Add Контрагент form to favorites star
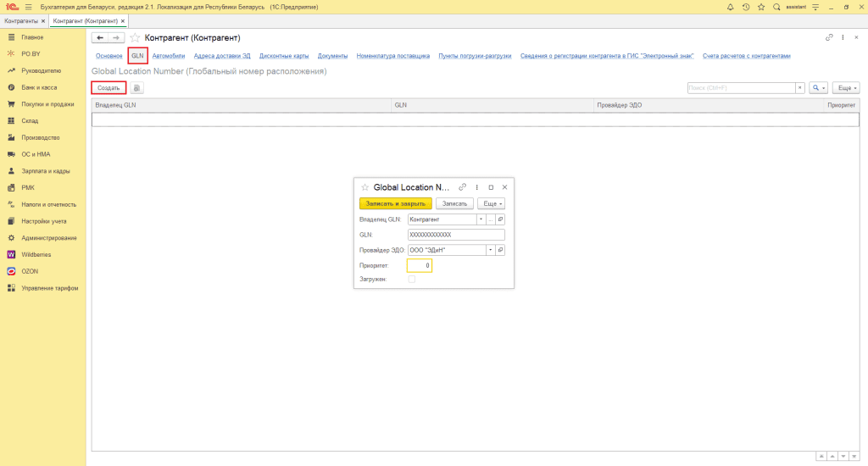Image resolution: width=868 pixels, height=466 pixels. pos(135,38)
